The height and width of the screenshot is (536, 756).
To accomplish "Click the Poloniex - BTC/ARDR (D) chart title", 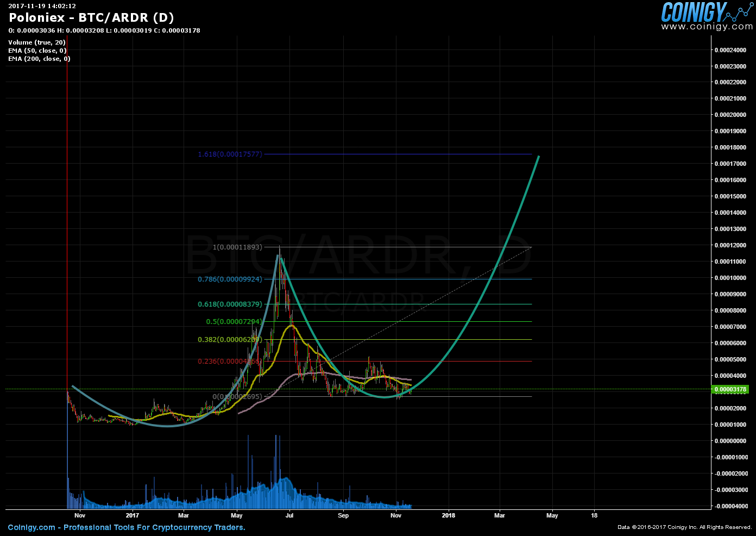I will point(91,17).
